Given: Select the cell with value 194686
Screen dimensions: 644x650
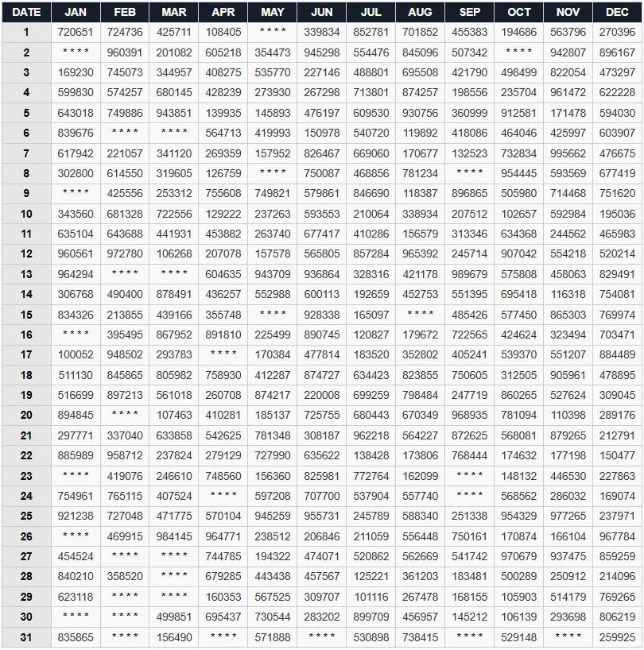Looking at the screenshot, I should [x=518, y=32].
